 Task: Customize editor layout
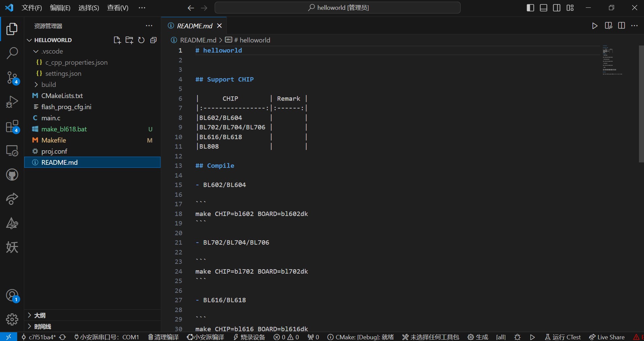pos(570,8)
